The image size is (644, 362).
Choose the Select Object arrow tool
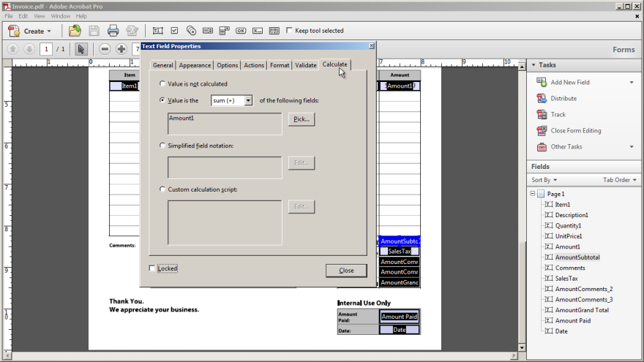(x=81, y=49)
